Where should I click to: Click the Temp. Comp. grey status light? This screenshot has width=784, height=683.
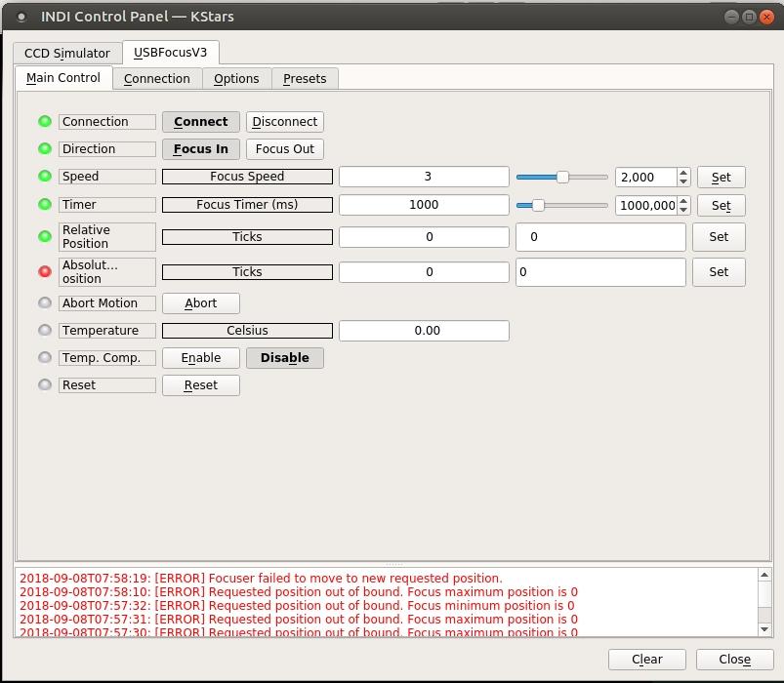(x=45, y=358)
